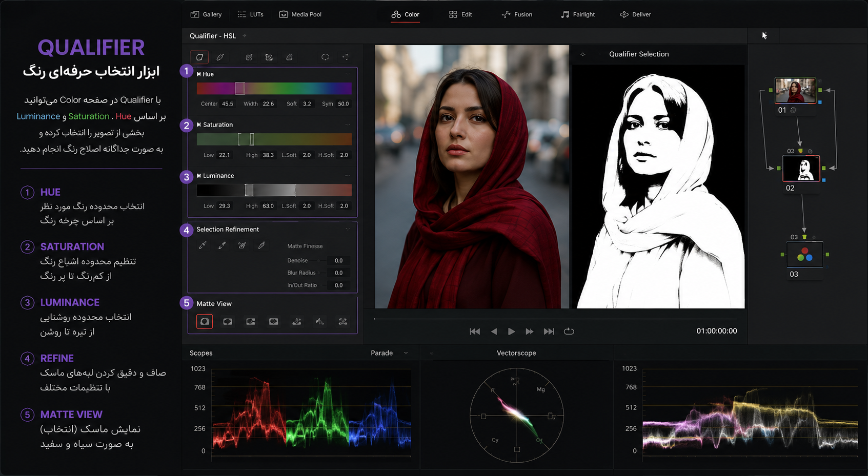868x476 pixels.
Task: Click the reset icon at qualifier toolbar end
Action: coord(345,57)
